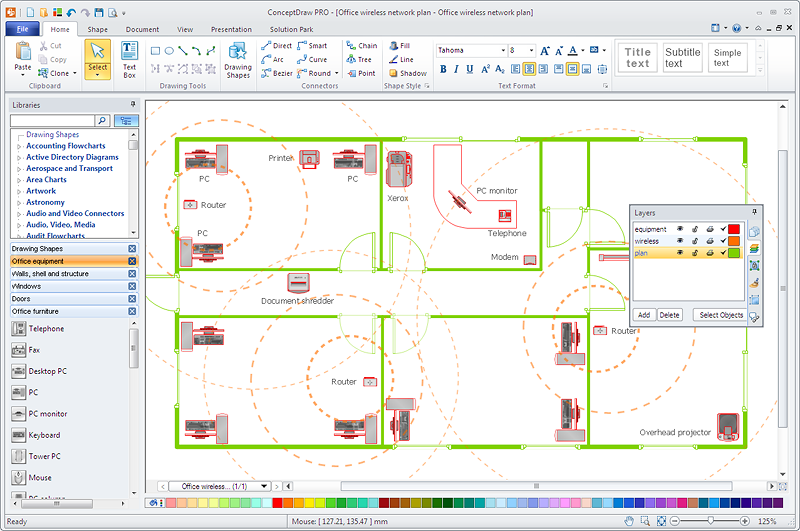Image resolution: width=800 pixels, height=531 pixels.
Task: Close the Office equipment library
Action: click(x=132, y=261)
